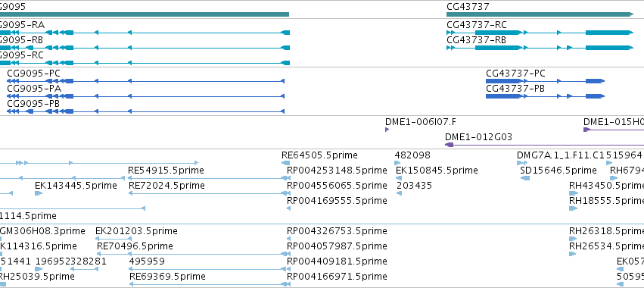Click the DME1-006I07.F arrow marker
The height and width of the screenshot is (288, 644).
point(387,130)
